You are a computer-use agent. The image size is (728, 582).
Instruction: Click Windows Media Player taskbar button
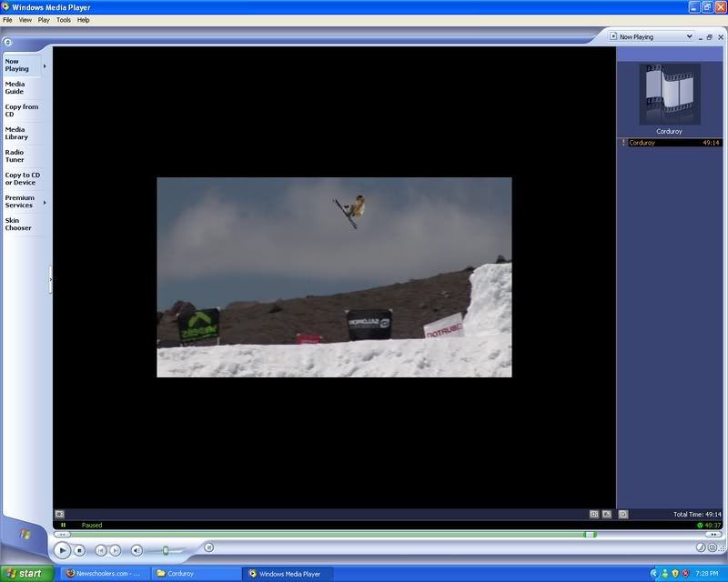pyautogui.click(x=288, y=574)
